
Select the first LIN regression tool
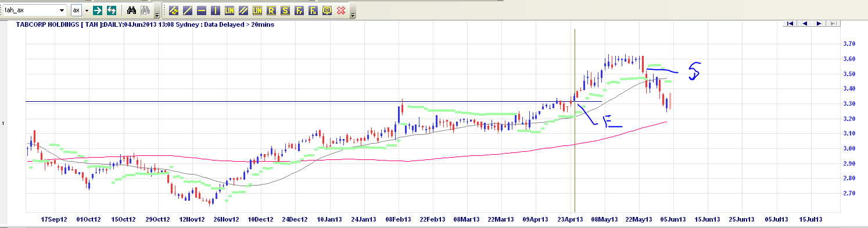[229, 10]
